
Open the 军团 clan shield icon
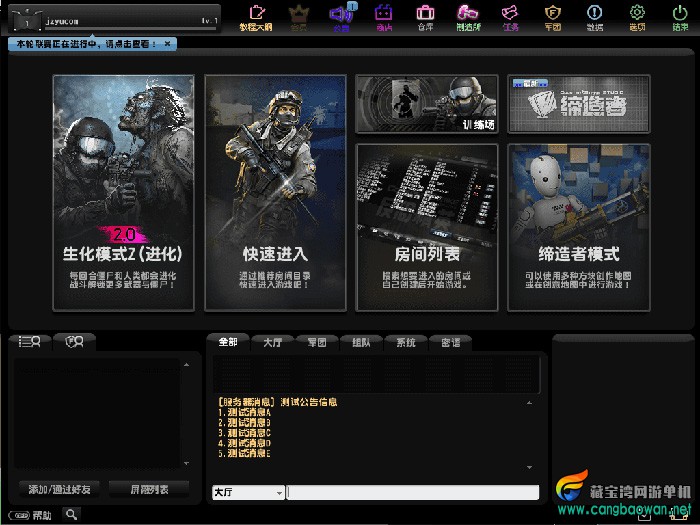[x=552, y=16]
